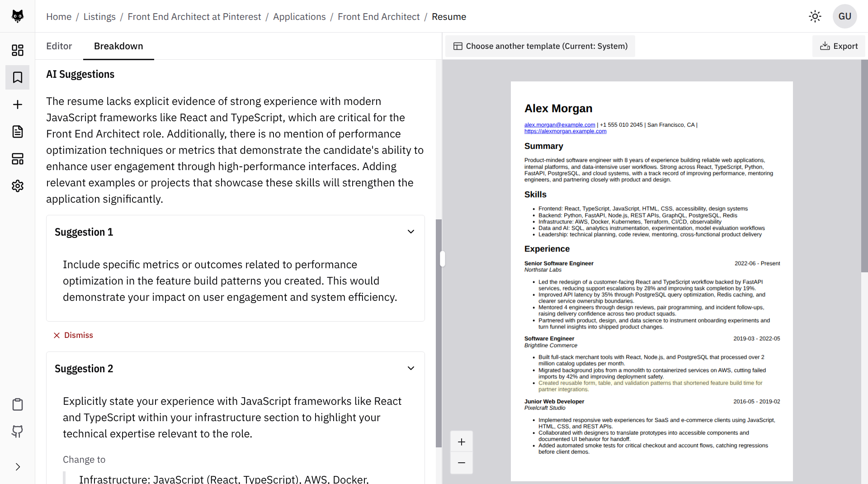Click the resume preview vertical scrollbar
Image resolution: width=868 pixels, height=484 pixels.
864,166
